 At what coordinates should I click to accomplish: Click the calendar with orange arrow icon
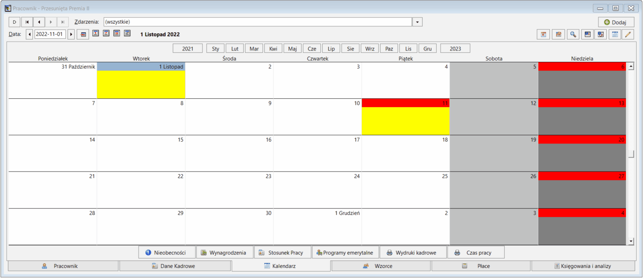click(558, 35)
